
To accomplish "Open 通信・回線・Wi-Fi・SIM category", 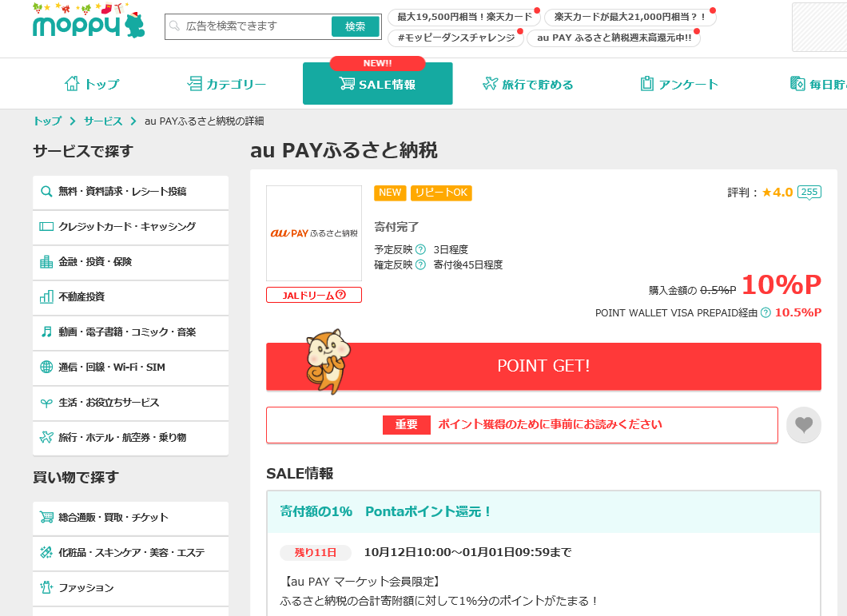I will click(x=131, y=368).
